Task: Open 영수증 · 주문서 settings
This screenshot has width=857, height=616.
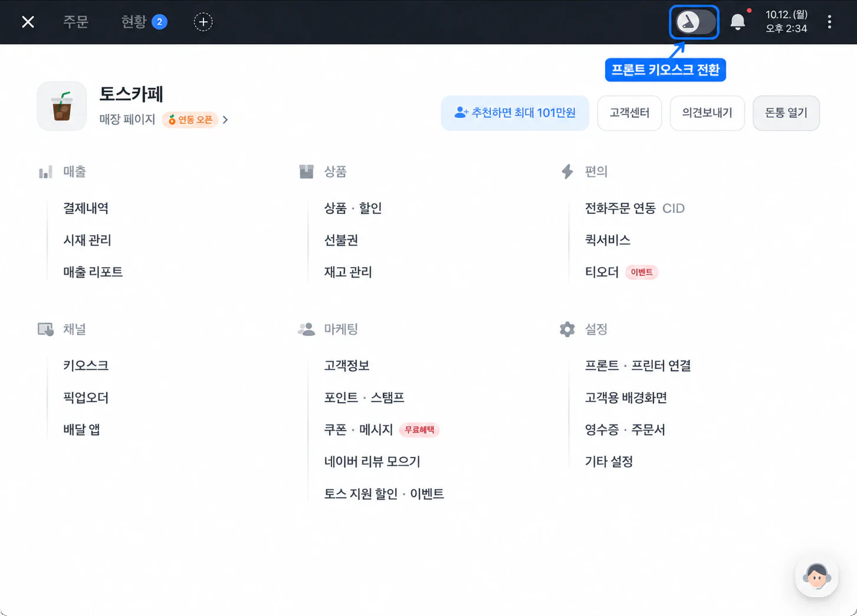Action: tap(625, 429)
